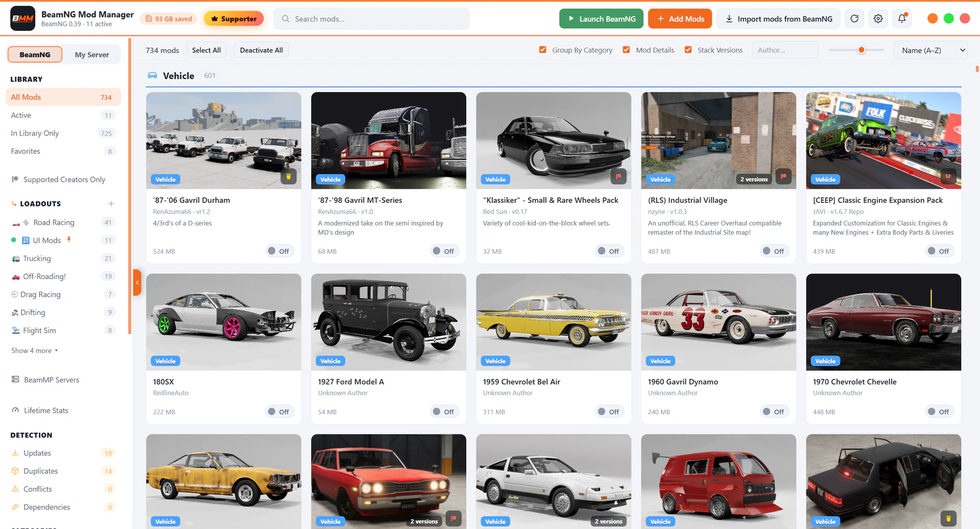The image size is (980, 529).
Task: Open notifications bell icon
Action: [x=902, y=19]
